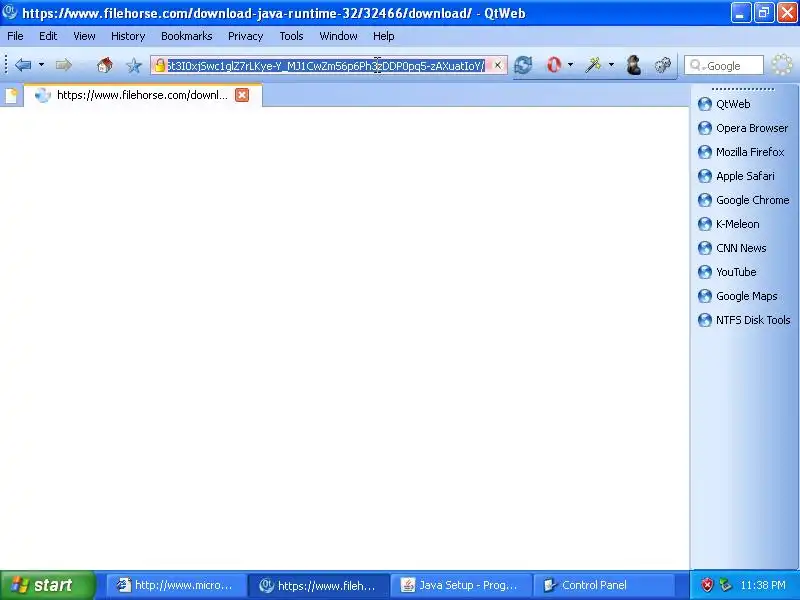Open the search engine dropdown magnifier
Screen dimensions: 800x600
[696, 65]
